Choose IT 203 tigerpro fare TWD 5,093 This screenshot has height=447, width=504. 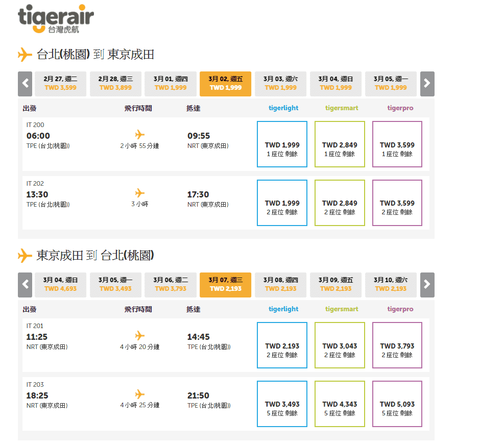click(x=397, y=404)
